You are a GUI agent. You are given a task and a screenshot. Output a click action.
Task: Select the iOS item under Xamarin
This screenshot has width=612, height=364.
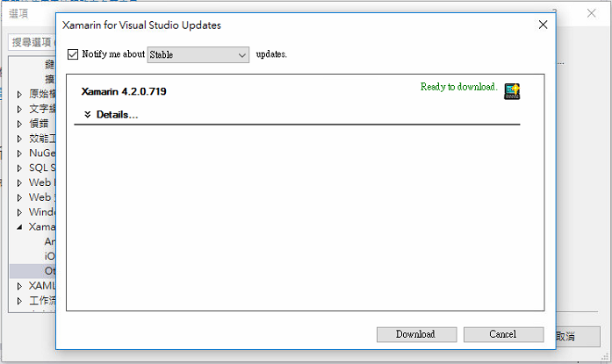49,256
